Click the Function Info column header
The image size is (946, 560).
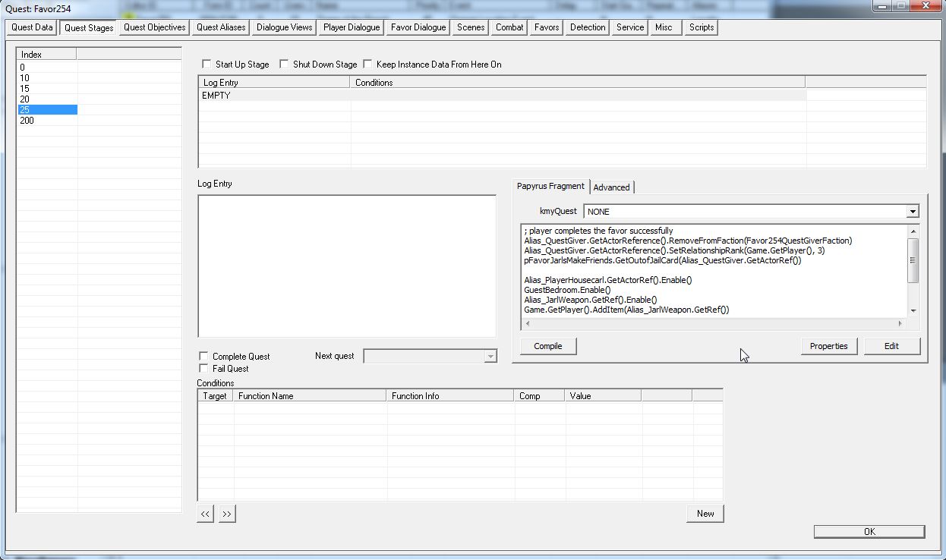(x=450, y=396)
